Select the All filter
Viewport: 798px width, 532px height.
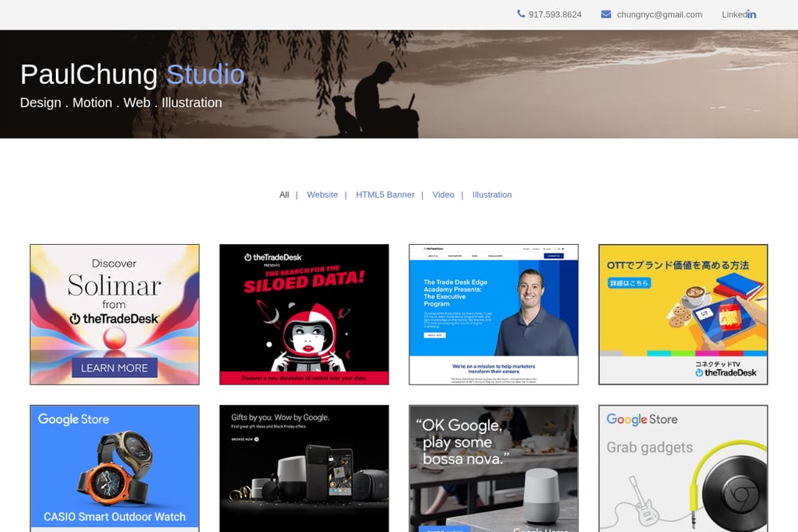click(x=284, y=195)
